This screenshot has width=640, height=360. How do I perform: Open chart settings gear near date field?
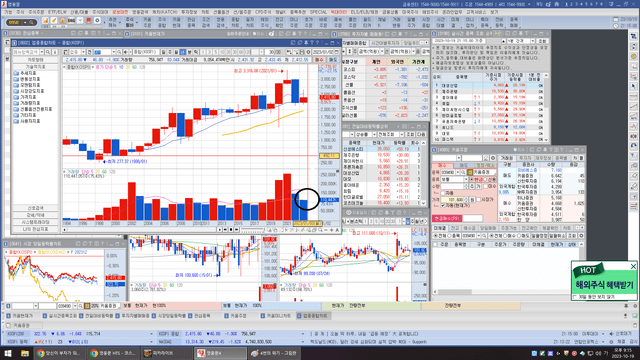point(308,52)
